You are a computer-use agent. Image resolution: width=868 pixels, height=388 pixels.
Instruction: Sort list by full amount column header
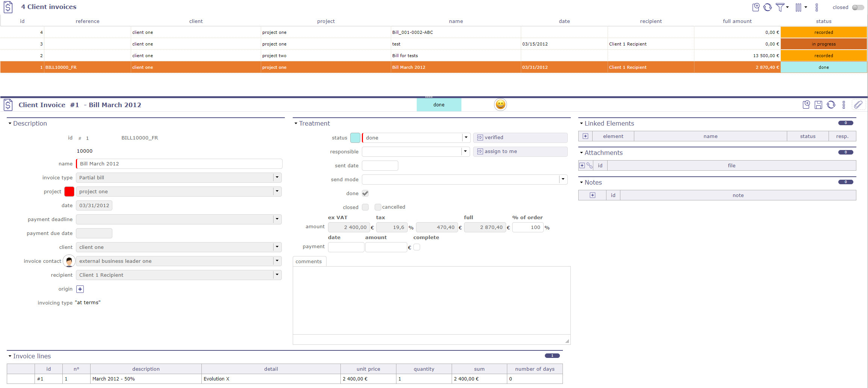point(737,21)
